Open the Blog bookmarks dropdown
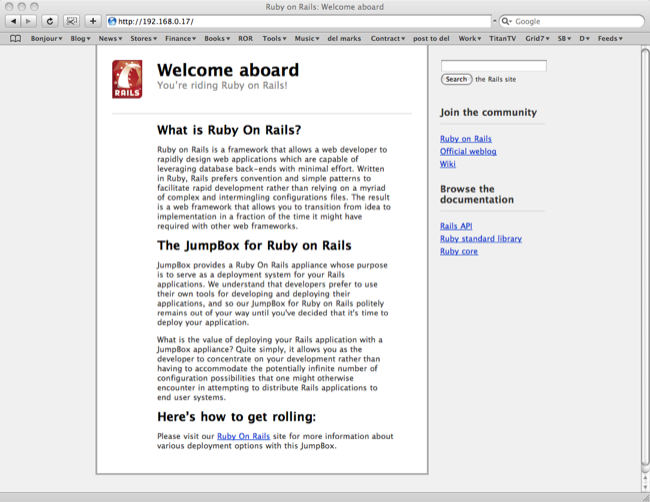The width and height of the screenshot is (650, 502). pos(80,39)
